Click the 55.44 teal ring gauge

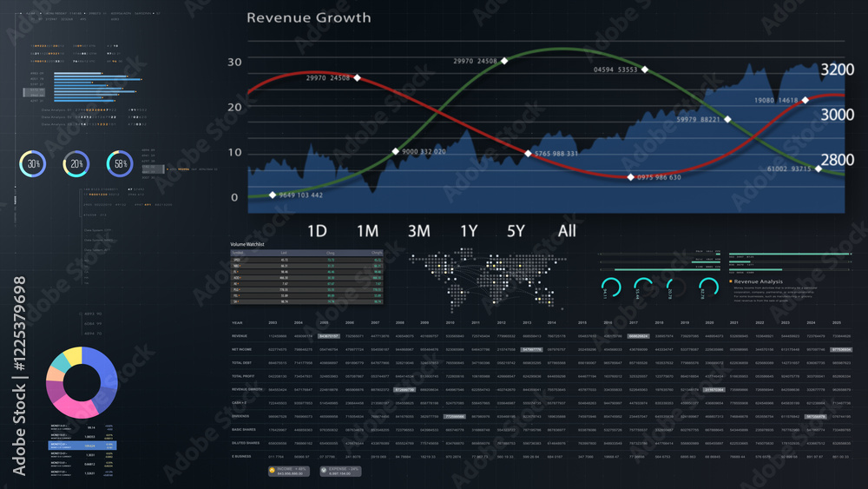[642, 287]
